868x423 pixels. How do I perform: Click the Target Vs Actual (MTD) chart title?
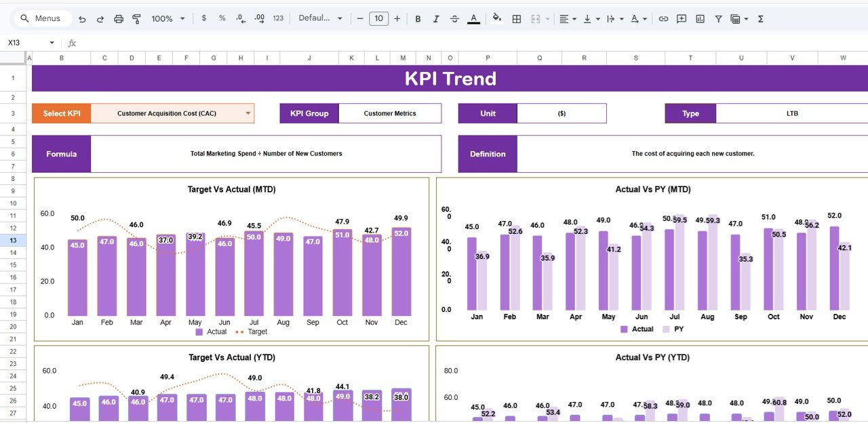click(231, 189)
